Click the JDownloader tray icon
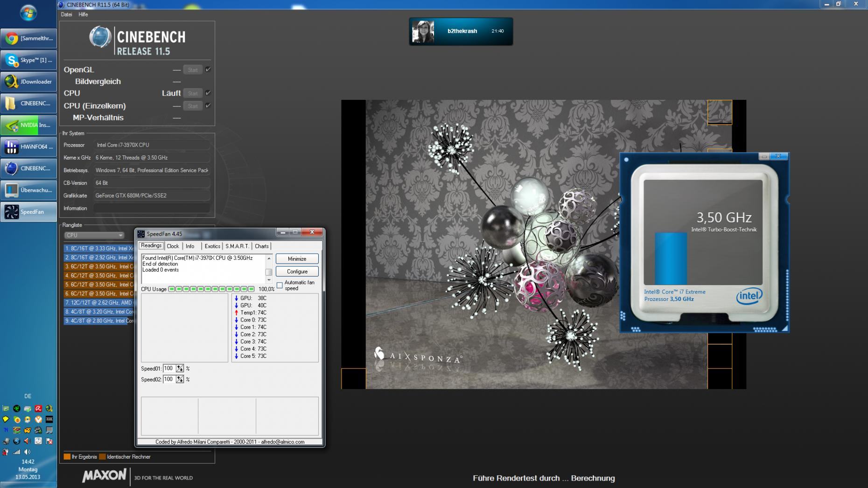The height and width of the screenshot is (488, 868). [x=49, y=408]
